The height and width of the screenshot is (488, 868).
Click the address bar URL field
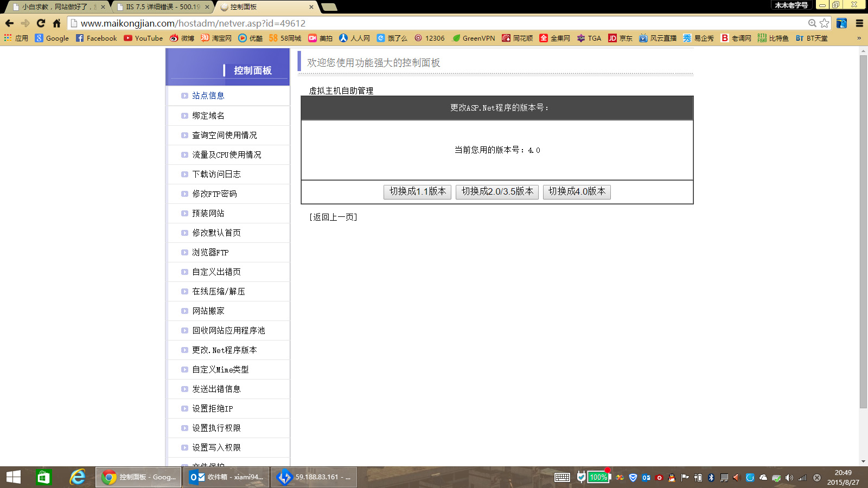434,23
